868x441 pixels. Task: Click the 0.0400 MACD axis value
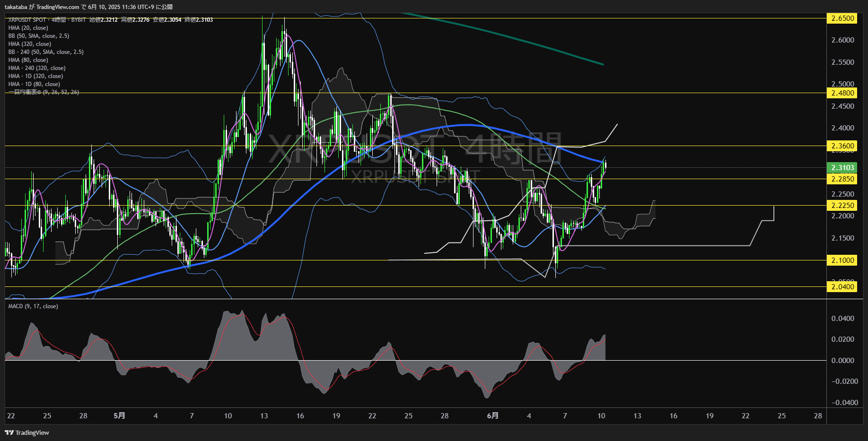843,319
